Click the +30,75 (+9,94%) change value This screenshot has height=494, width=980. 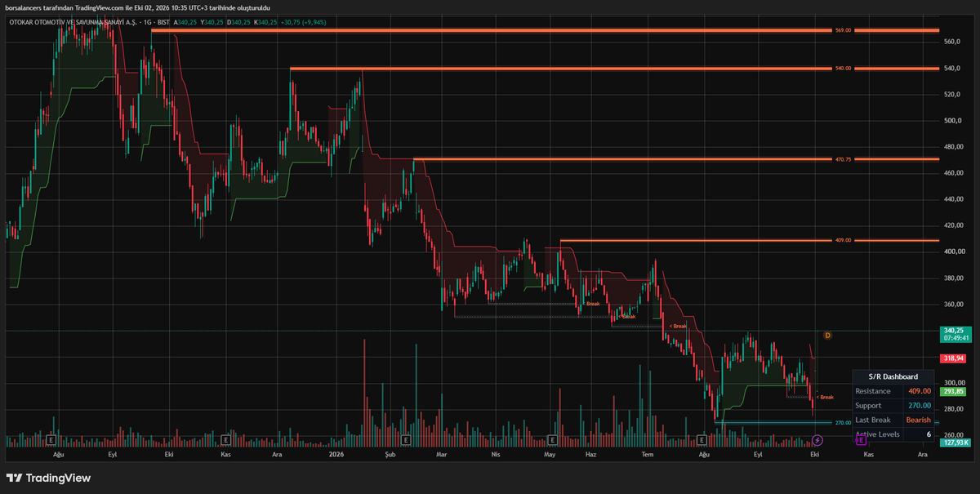pos(302,22)
